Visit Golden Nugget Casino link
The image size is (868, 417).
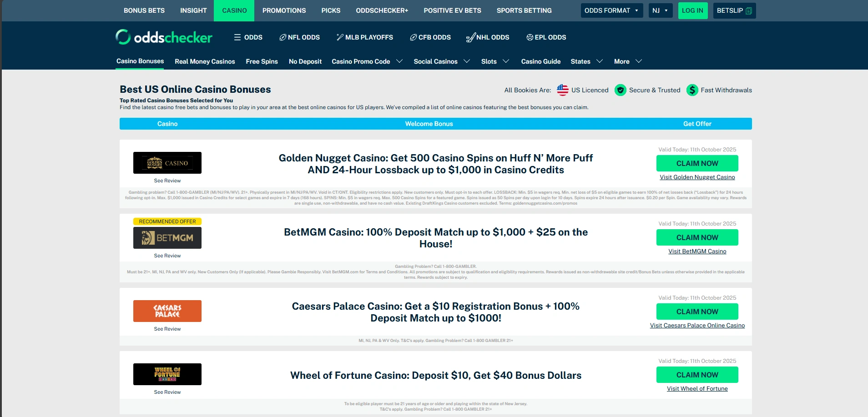coord(697,177)
